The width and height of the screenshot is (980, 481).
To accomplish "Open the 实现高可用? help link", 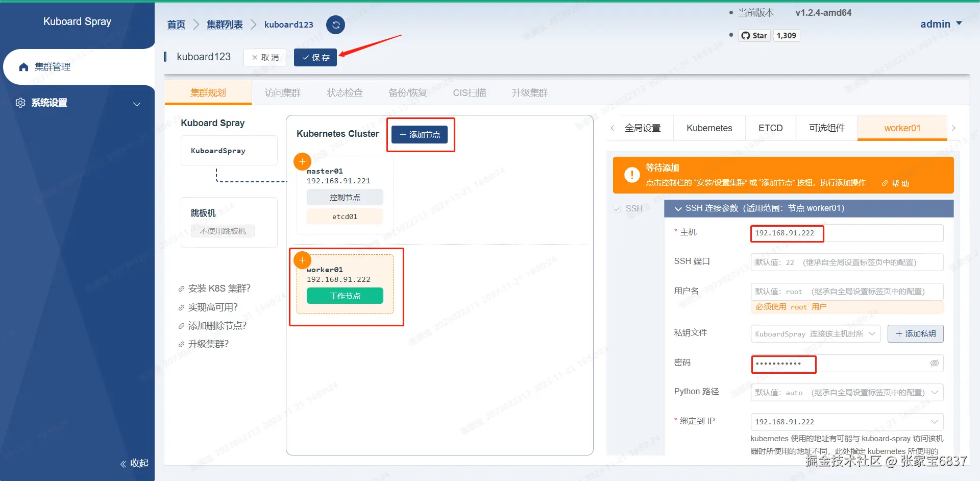I will (x=208, y=307).
